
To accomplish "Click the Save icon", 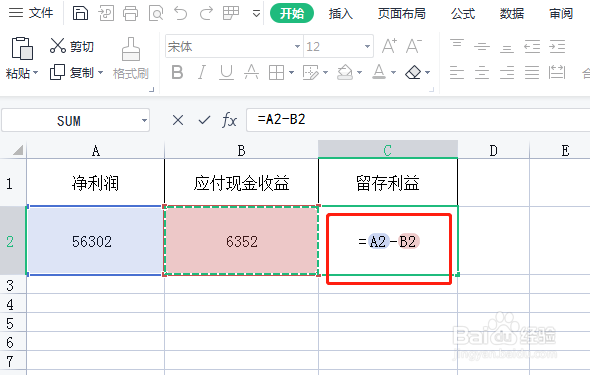I will [x=80, y=14].
